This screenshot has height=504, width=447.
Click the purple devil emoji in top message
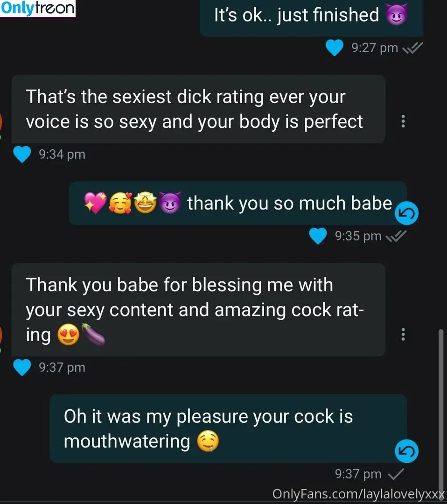(x=397, y=14)
